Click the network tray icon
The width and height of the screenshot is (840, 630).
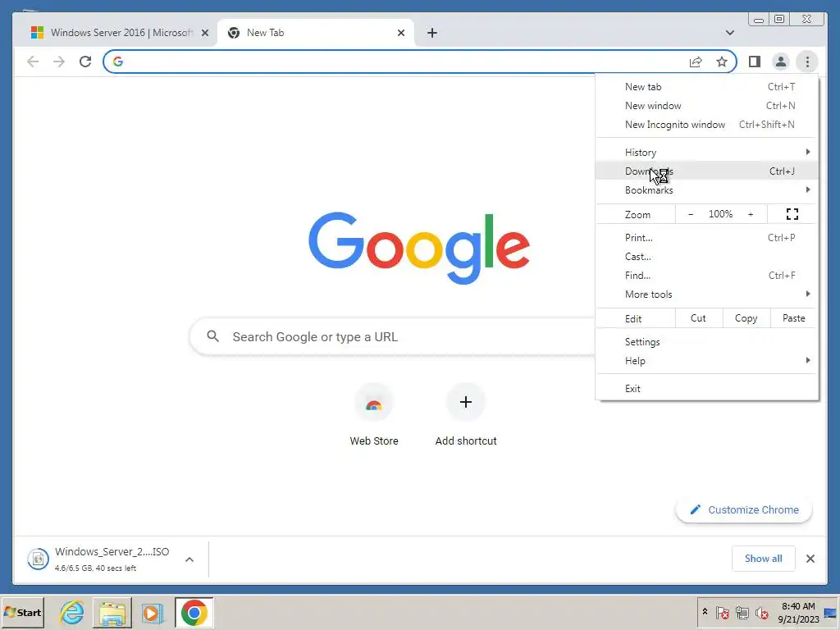tap(742, 612)
